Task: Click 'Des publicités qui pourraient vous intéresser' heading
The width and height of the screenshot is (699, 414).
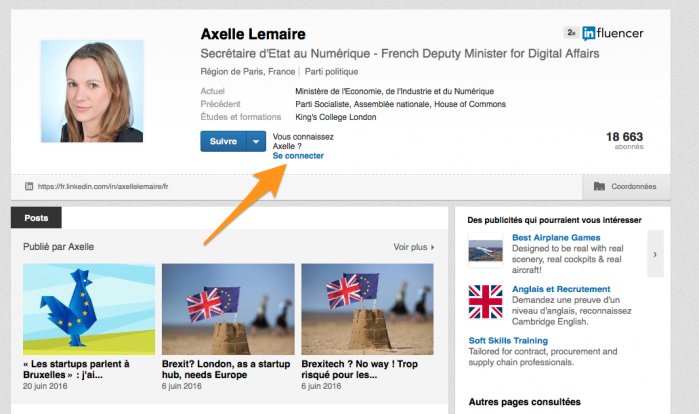Action: (555, 220)
